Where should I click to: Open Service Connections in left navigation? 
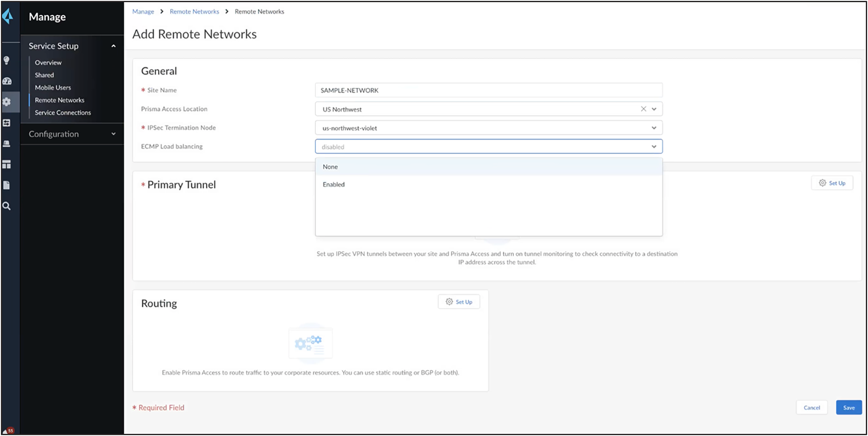pos(63,113)
